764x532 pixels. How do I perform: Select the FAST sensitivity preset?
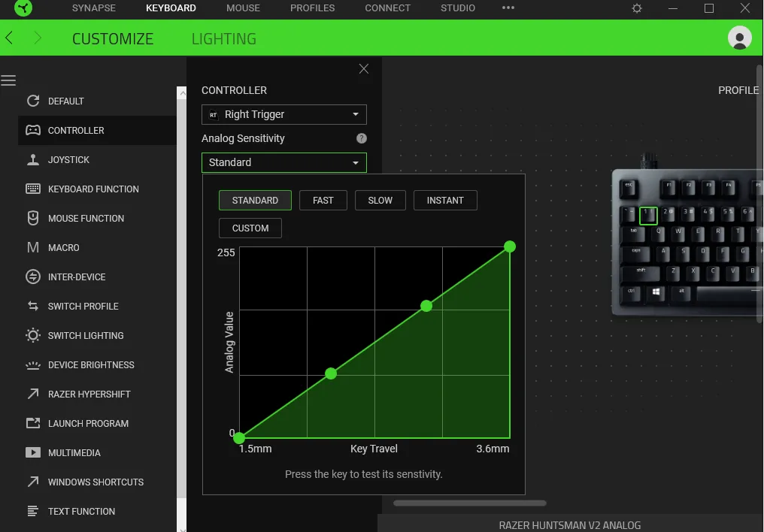pos(323,200)
